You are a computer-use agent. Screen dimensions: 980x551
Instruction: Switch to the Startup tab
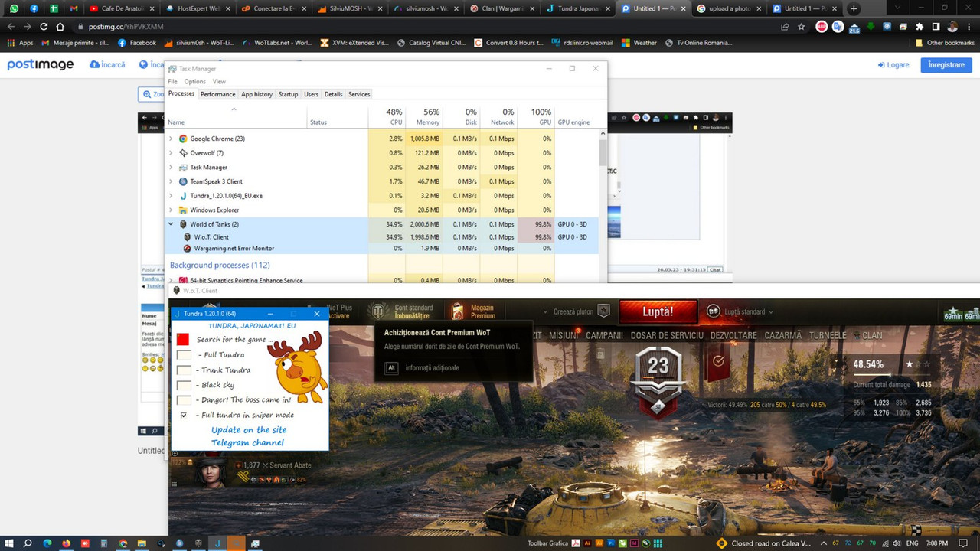[288, 94]
